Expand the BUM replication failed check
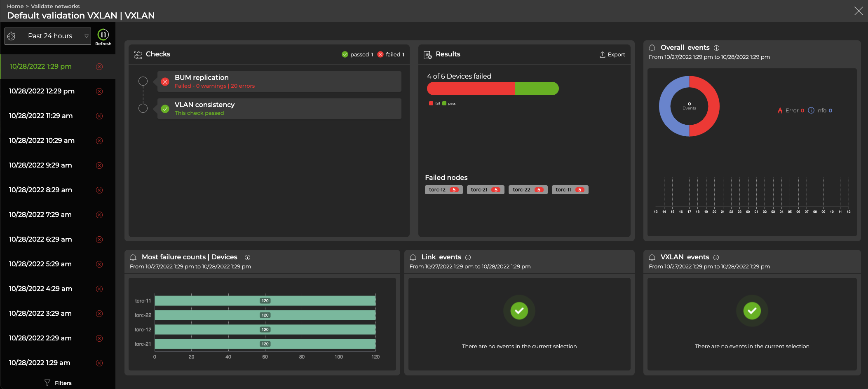The width and height of the screenshot is (868, 389). pyautogui.click(x=279, y=82)
